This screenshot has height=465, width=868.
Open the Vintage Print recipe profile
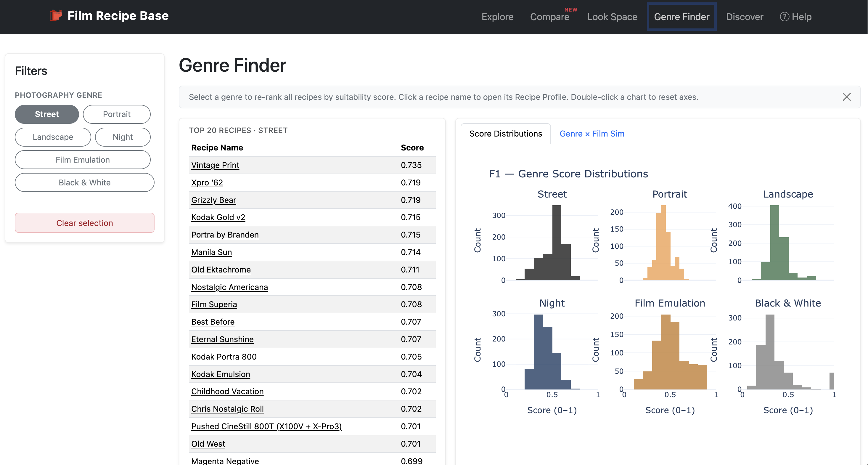tap(215, 165)
